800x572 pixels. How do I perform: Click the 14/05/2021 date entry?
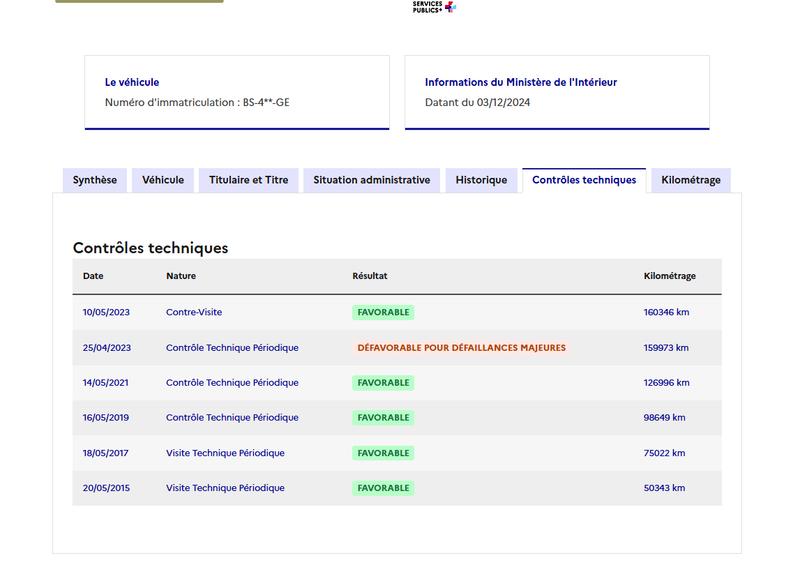pos(106,383)
